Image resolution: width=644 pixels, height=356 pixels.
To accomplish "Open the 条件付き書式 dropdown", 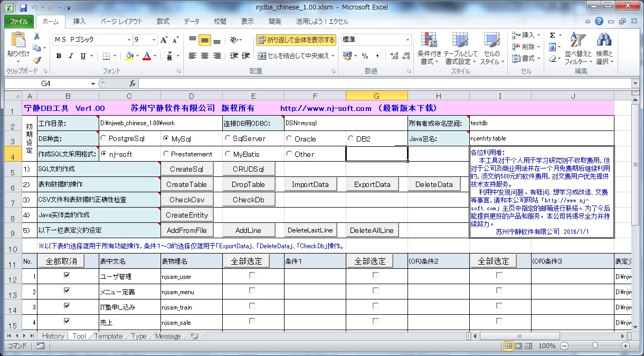I will click(x=429, y=48).
